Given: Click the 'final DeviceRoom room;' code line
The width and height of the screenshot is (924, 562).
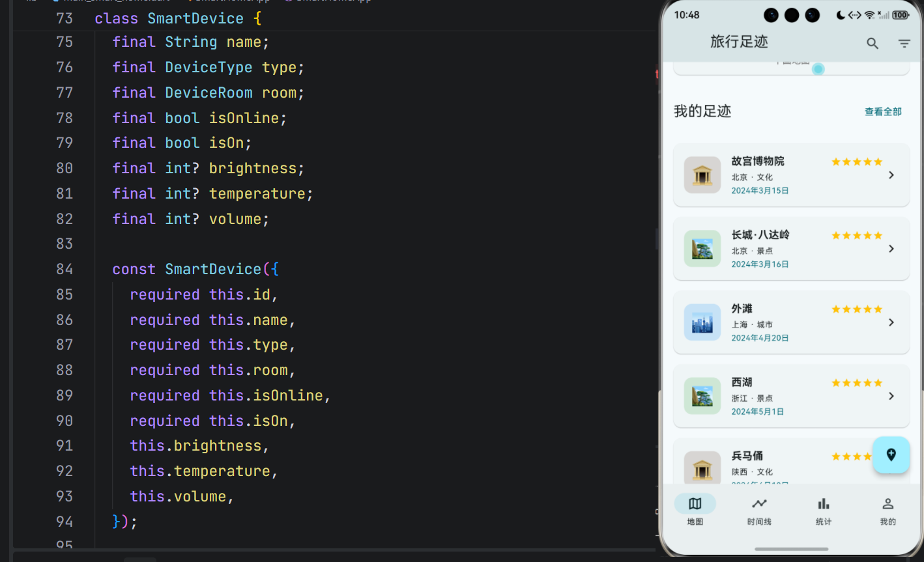Looking at the screenshot, I should pyautogui.click(x=208, y=92).
